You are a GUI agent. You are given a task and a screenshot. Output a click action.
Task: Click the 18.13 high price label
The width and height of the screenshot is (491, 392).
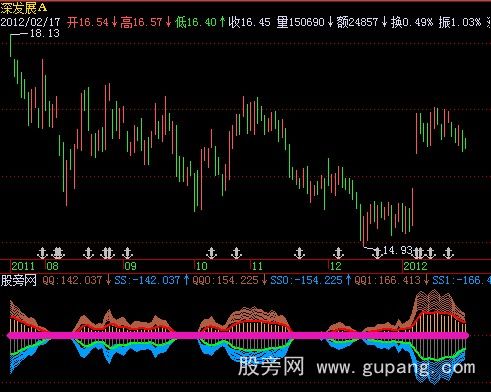click(45, 33)
